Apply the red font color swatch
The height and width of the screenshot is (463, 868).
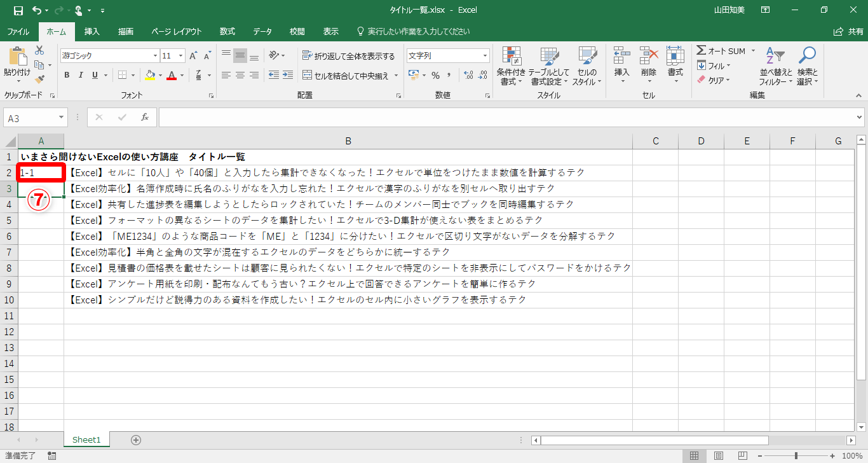click(x=172, y=75)
